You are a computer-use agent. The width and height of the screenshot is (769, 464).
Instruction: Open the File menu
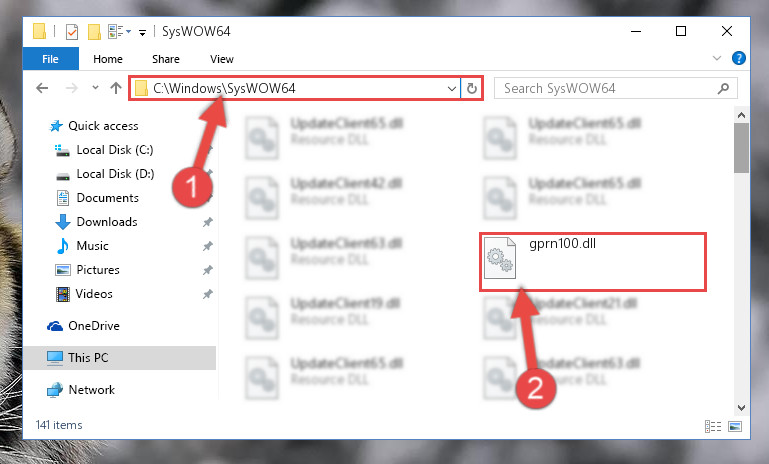[51, 59]
